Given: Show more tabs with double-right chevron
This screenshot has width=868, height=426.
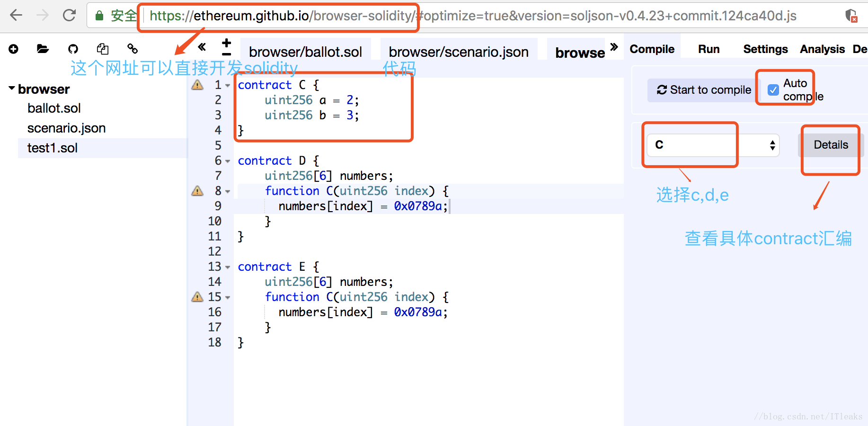Looking at the screenshot, I should pyautogui.click(x=614, y=46).
